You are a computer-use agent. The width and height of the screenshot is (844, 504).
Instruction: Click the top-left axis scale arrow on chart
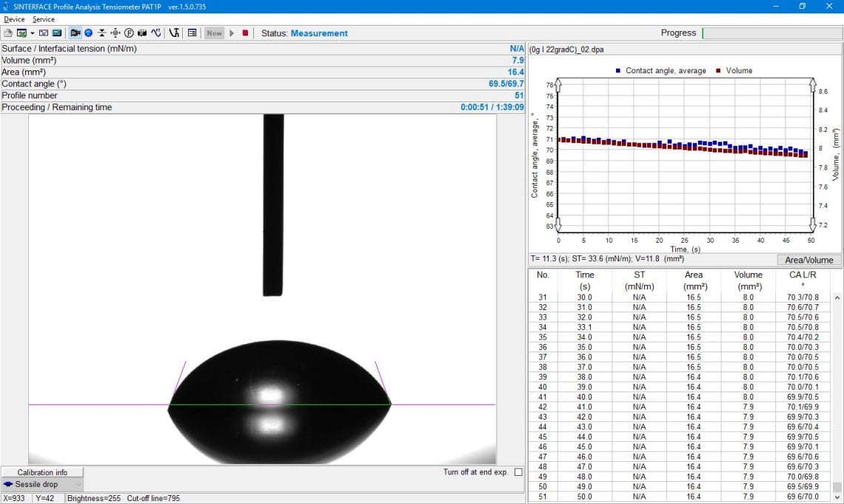pos(558,84)
